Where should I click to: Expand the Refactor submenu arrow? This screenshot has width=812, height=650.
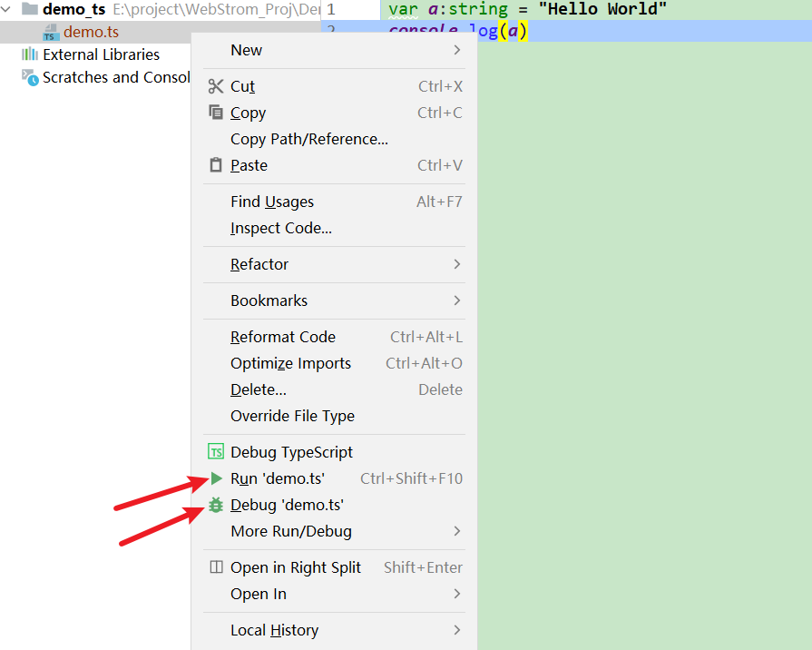456,264
